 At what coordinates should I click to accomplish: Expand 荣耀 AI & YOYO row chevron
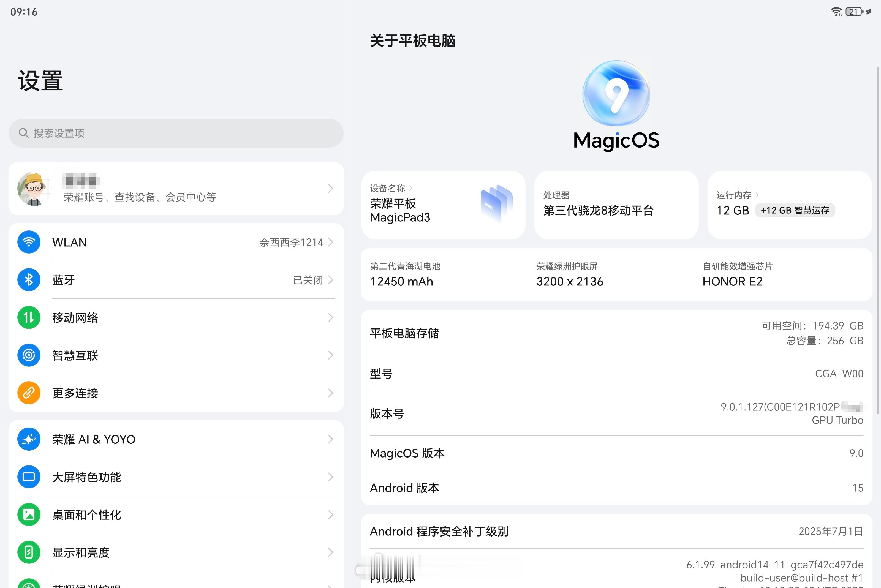tap(330, 439)
